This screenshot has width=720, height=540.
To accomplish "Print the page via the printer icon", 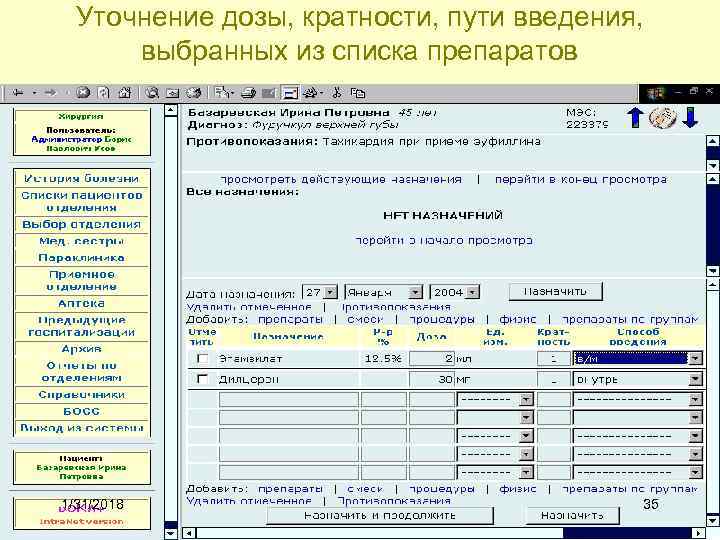I will pos(248,93).
